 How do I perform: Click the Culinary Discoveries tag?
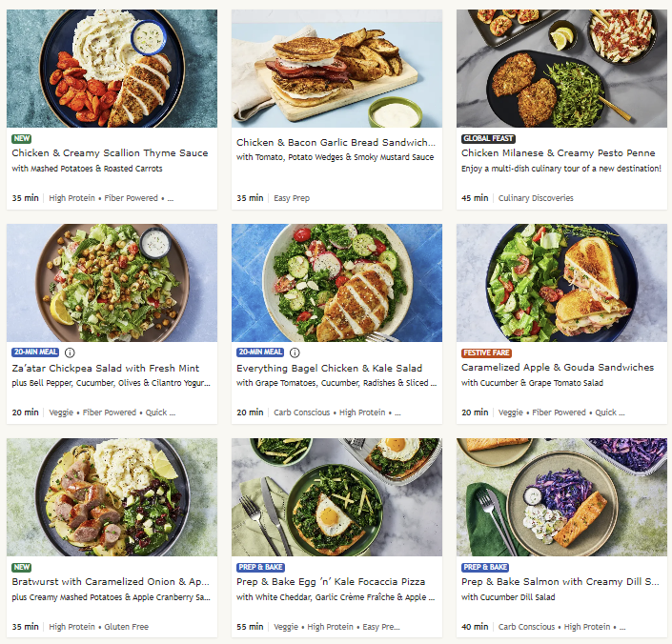[x=536, y=198]
